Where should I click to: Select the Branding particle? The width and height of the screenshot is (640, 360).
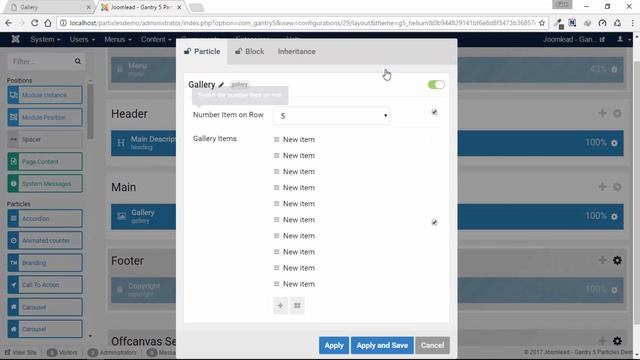pos(45,263)
